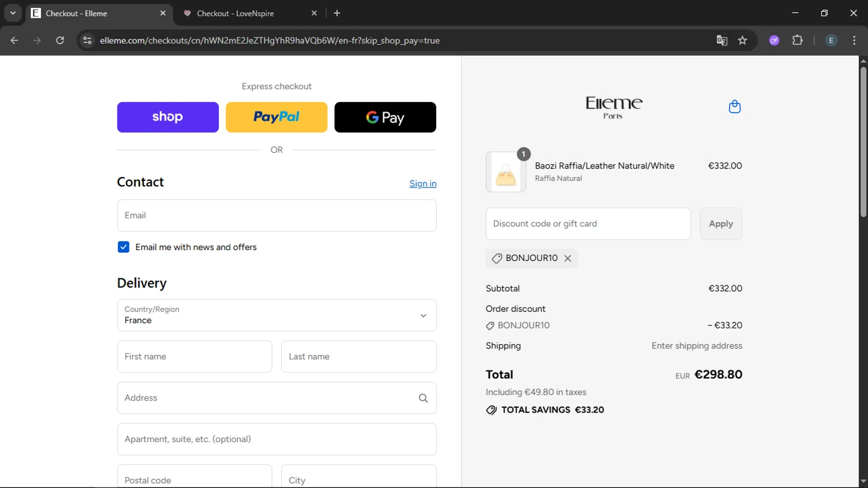The width and height of the screenshot is (868, 488).
Task: Click the total amount €298.80
Action: click(718, 375)
